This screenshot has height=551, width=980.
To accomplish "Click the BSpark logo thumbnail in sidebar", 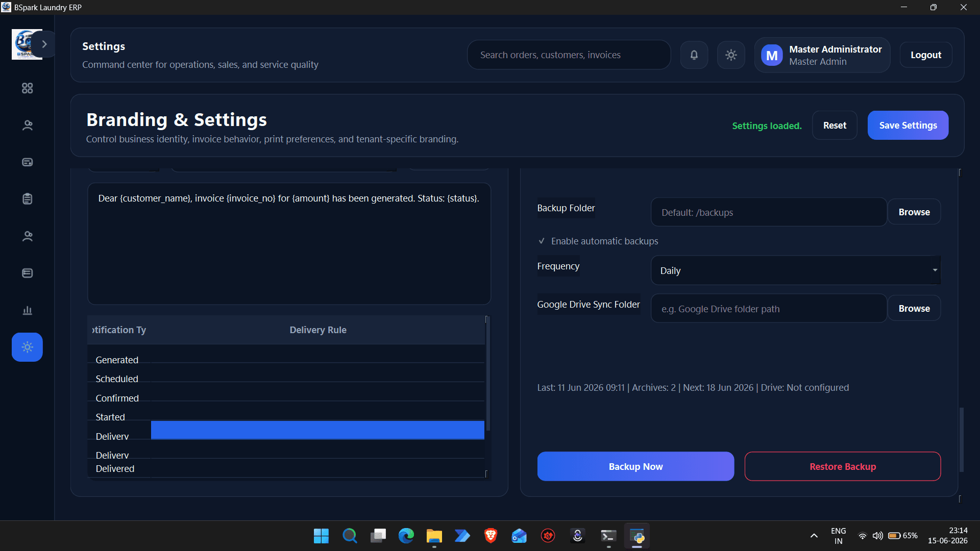I will 23,44.
